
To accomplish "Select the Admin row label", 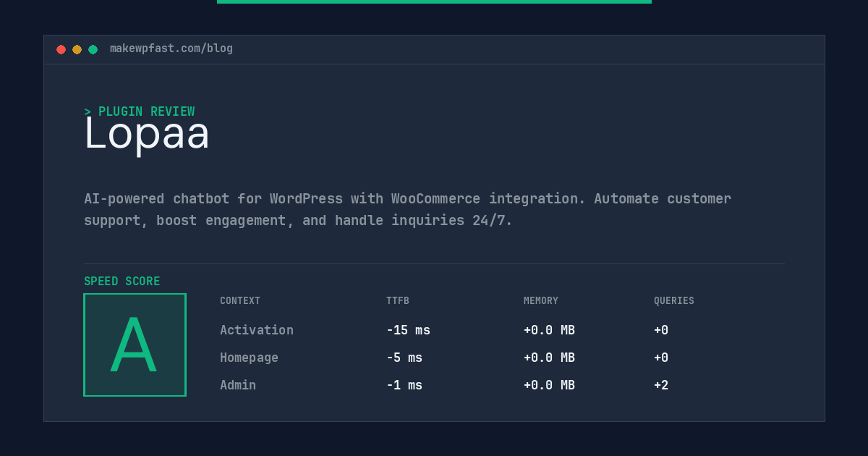I will click(x=238, y=385).
